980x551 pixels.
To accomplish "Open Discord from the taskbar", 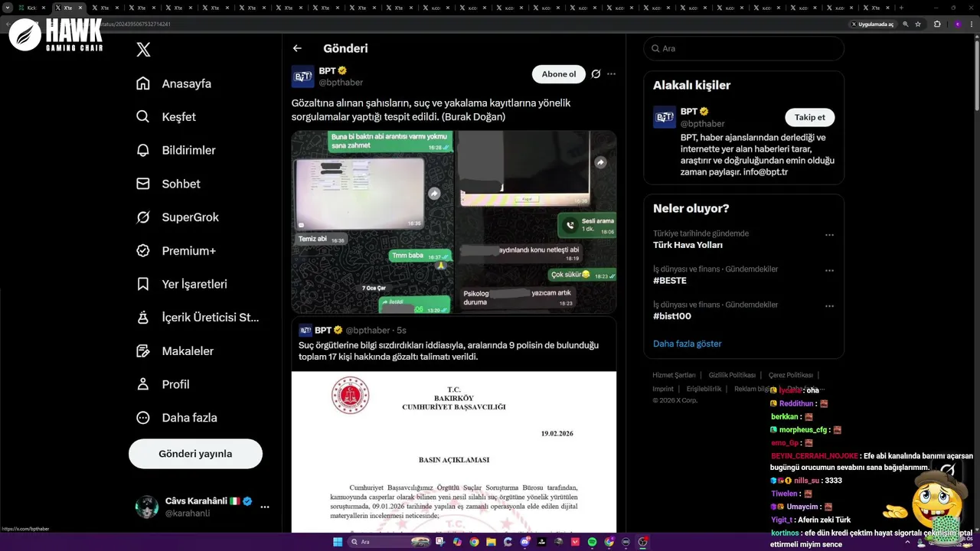I will pyautogui.click(x=524, y=542).
